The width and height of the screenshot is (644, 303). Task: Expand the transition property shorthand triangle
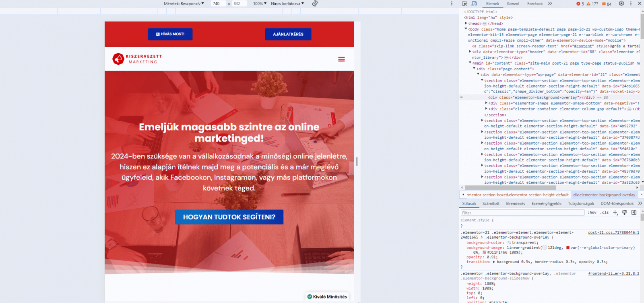point(494,262)
